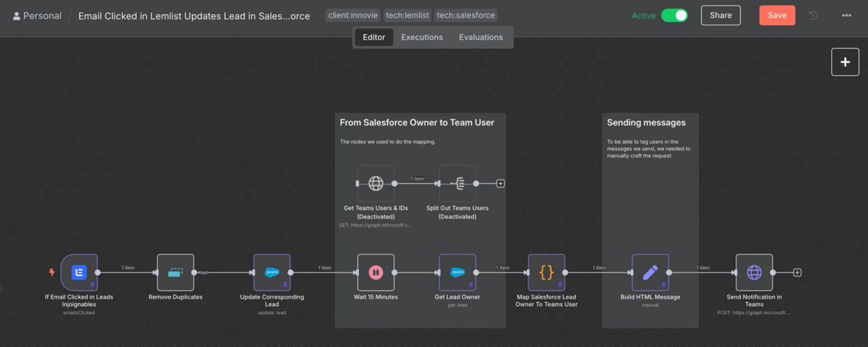The image size is (868, 347).
Task: Click the 'The nodes we used to do the mapping.' text
Action: click(388, 142)
